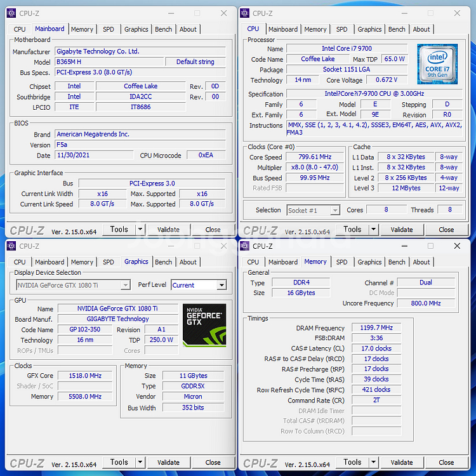Click GPU memory type GDDR5X value
476x476 pixels.
coord(193,386)
